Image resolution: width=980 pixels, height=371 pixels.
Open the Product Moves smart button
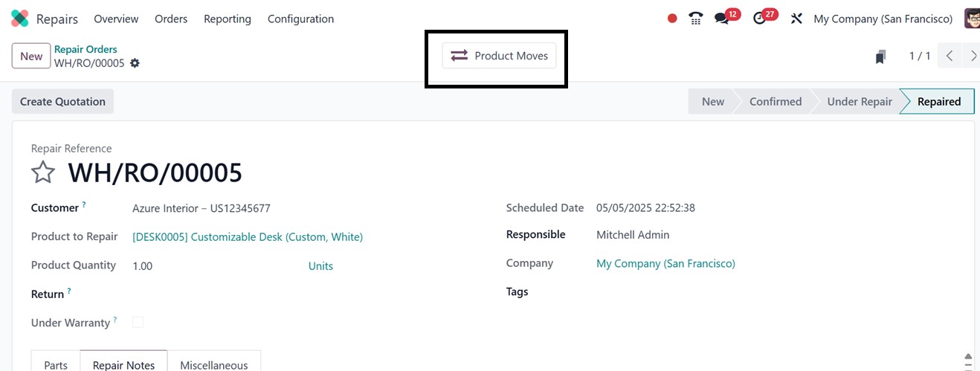coord(499,56)
